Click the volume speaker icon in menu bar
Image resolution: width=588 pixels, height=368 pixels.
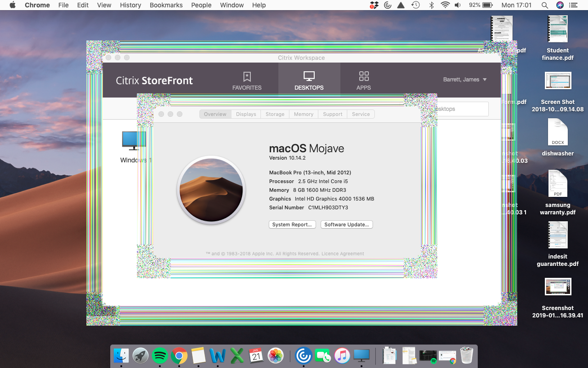pos(458,5)
